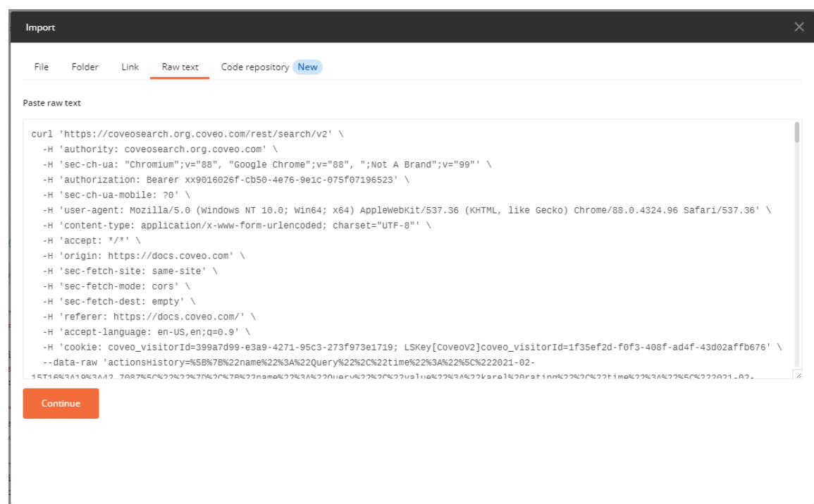
Task: Click the Raw text tab
Action: pos(180,67)
